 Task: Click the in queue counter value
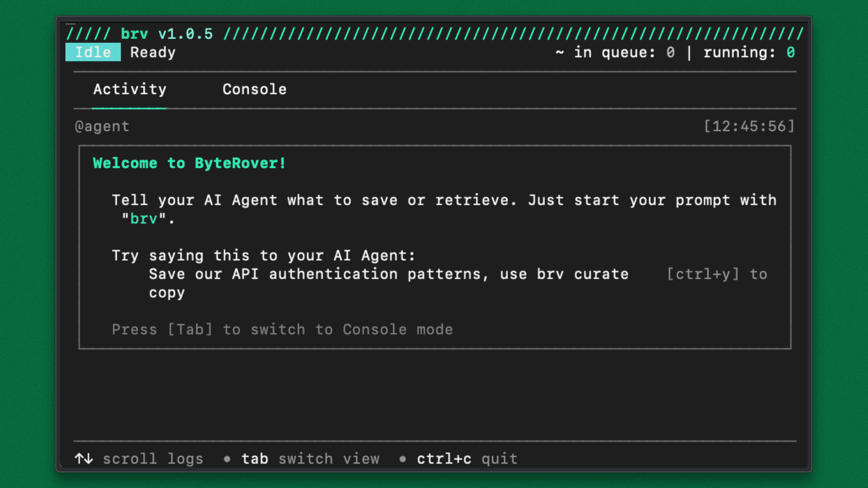[x=670, y=52]
